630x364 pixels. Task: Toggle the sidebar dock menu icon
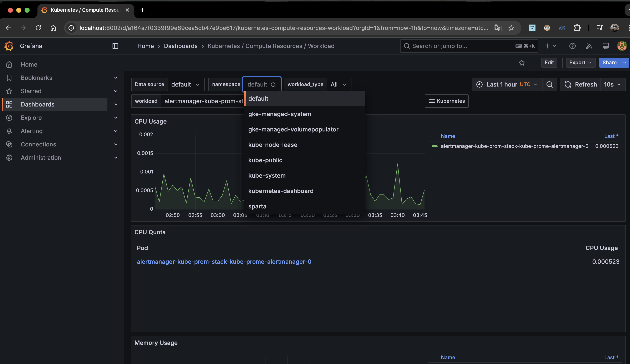click(115, 46)
